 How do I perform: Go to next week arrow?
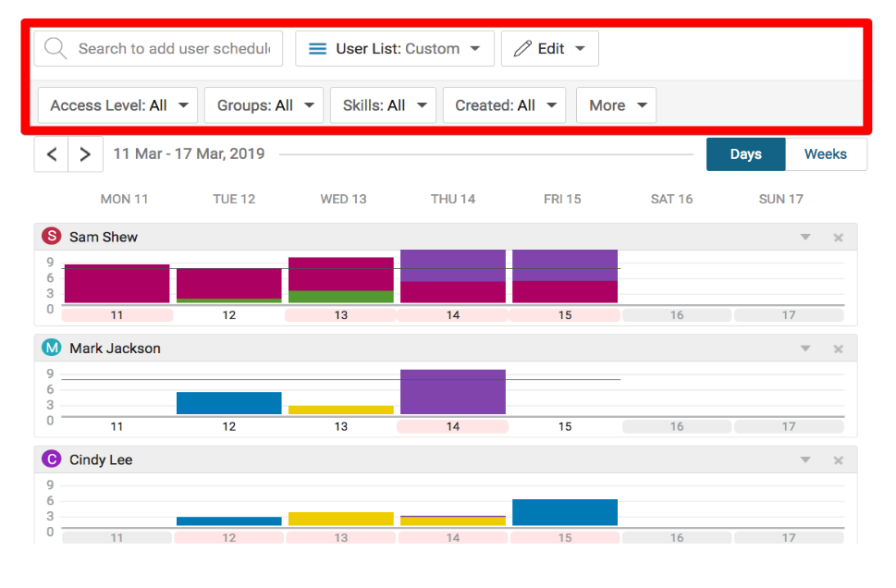pos(85,154)
